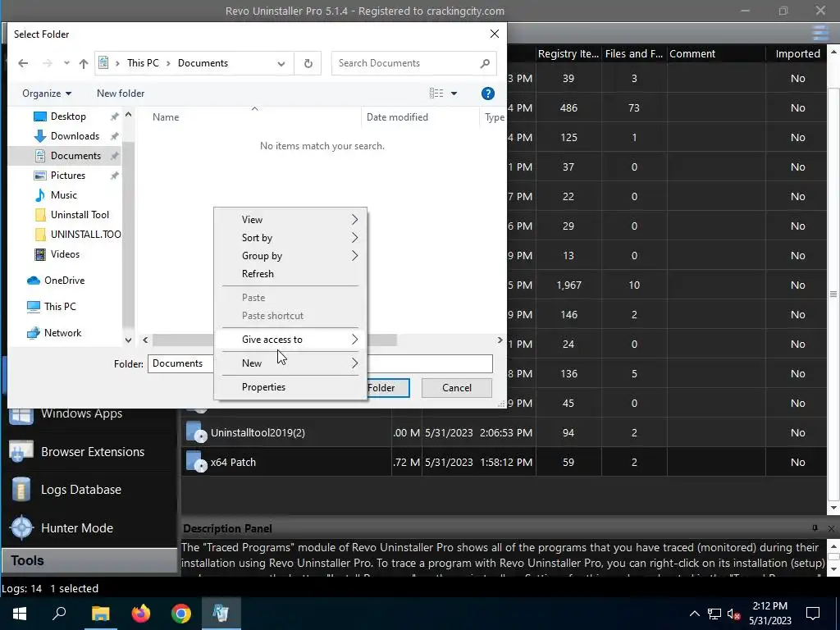The width and height of the screenshot is (840, 630).
Task: Select the x64 Patch log icon
Action: pyautogui.click(x=195, y=462)
